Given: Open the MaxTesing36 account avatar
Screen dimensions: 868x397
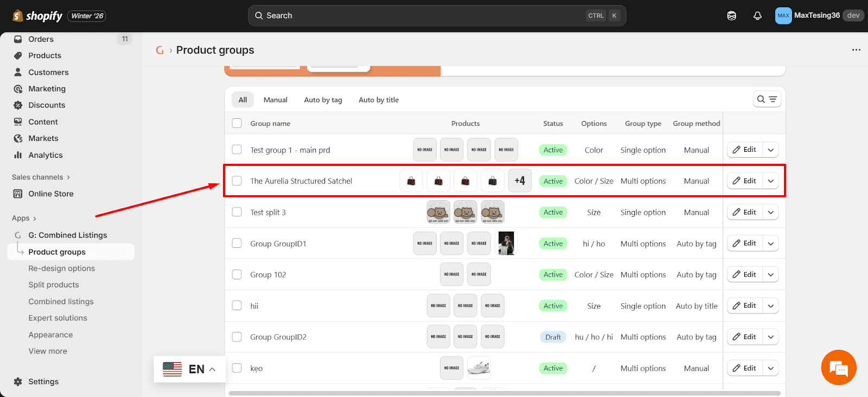Looking at the screenshot, I should [783, 16].
